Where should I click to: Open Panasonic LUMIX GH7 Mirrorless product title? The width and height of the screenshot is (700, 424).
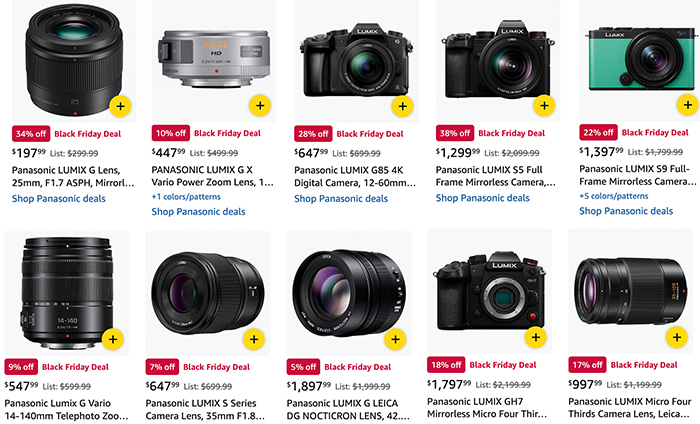pyautogui.click(x=487, y=407)
